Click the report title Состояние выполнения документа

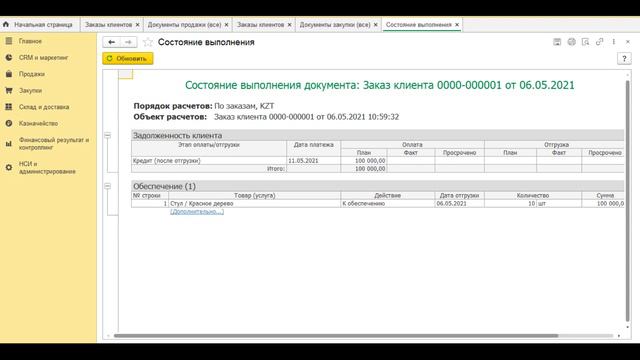point(380,85)
